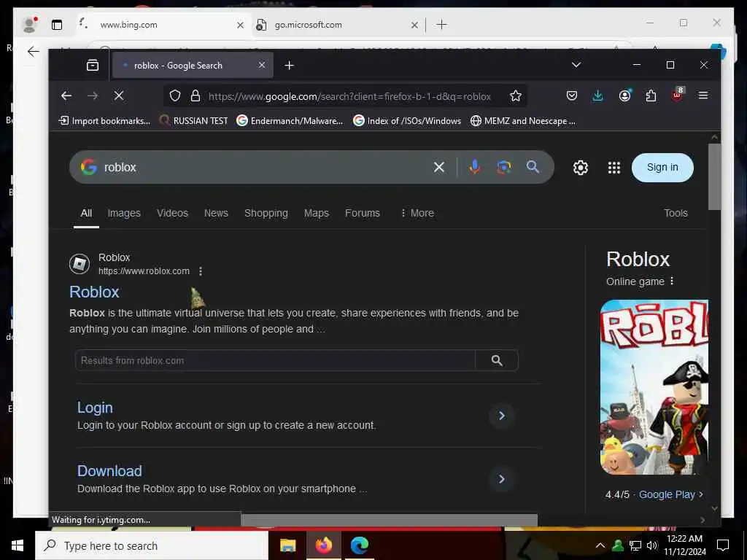Switch to the Maps results tab
The height and width of the screenshot is (560, 747).
tap(317, 213)
